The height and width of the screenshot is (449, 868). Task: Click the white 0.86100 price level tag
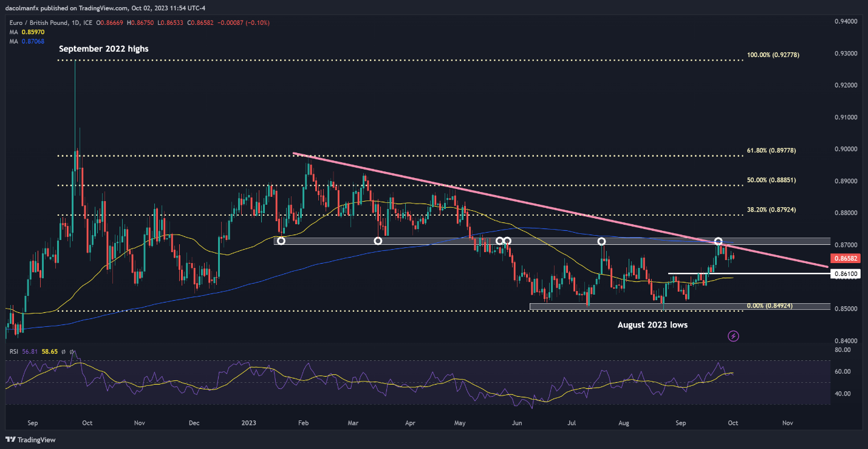point(844,274)
